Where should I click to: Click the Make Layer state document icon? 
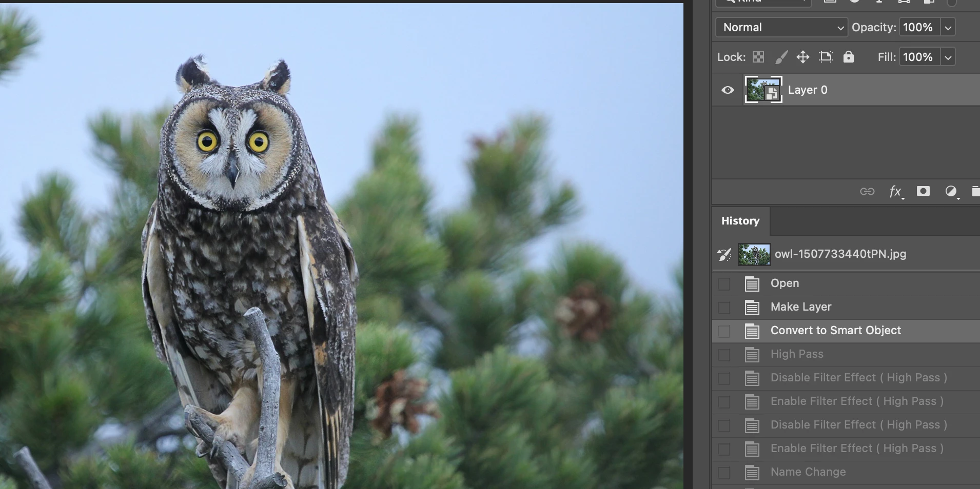(x=752, y=307)
